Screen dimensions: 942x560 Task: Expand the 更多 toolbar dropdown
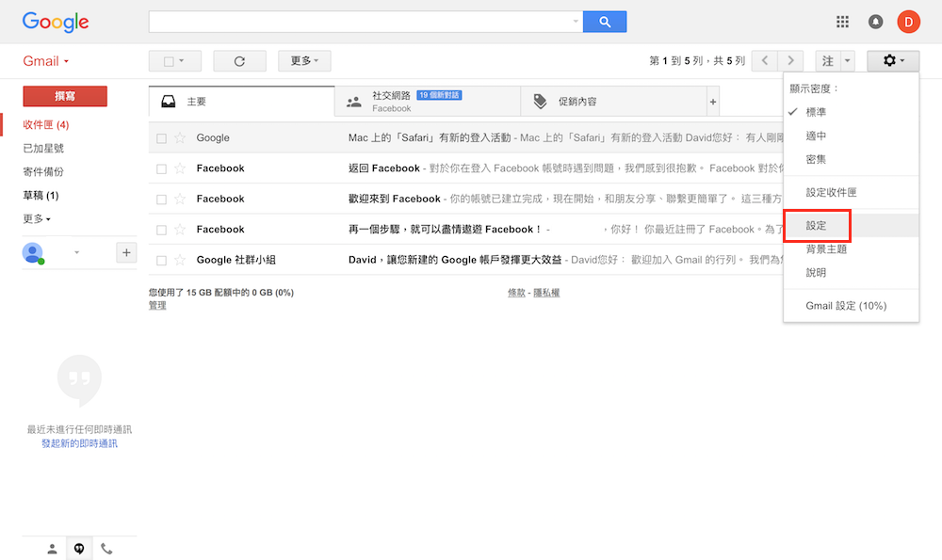point(304,61)
